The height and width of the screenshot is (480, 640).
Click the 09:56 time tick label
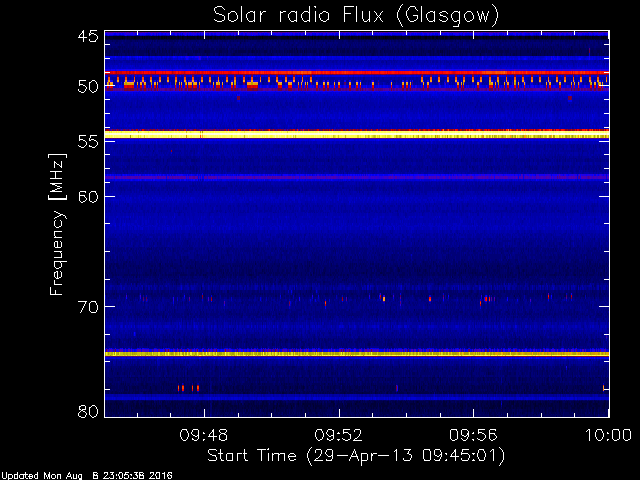click(473, 436)
